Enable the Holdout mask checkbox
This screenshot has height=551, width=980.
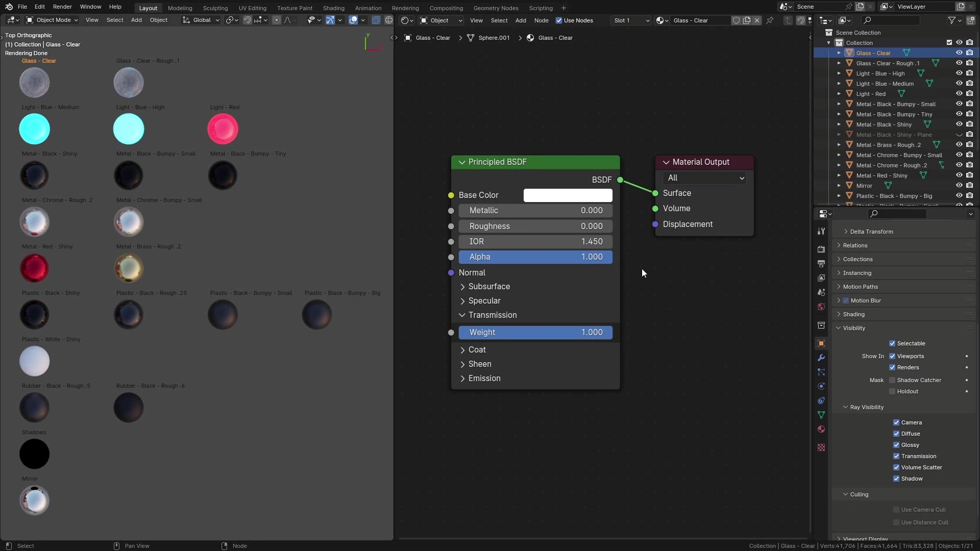click(x=892, y=391)
